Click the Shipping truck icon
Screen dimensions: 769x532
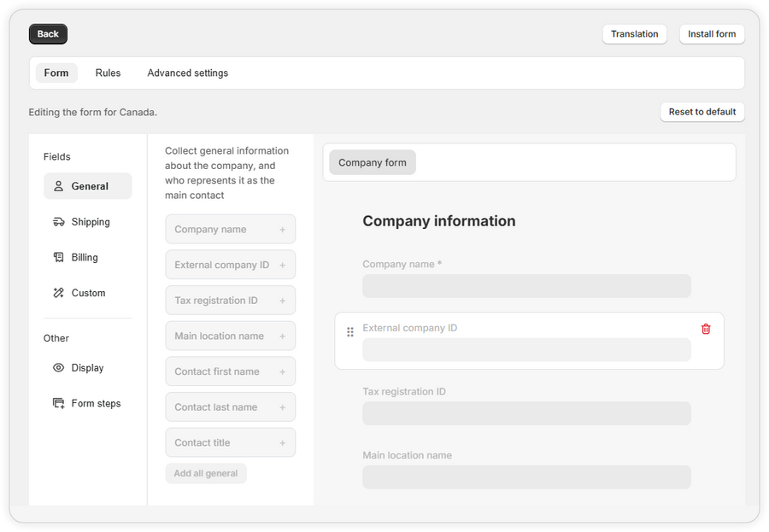click(58, 222)
